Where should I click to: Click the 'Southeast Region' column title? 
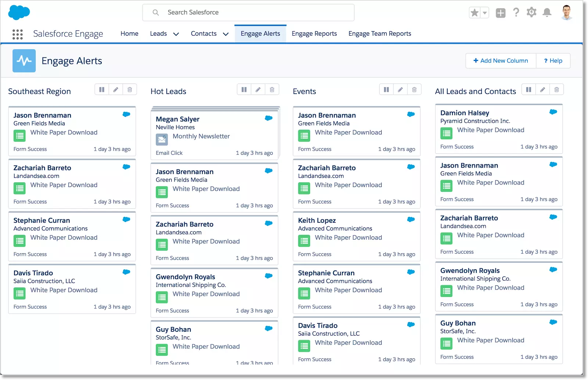tap(39, 92)
